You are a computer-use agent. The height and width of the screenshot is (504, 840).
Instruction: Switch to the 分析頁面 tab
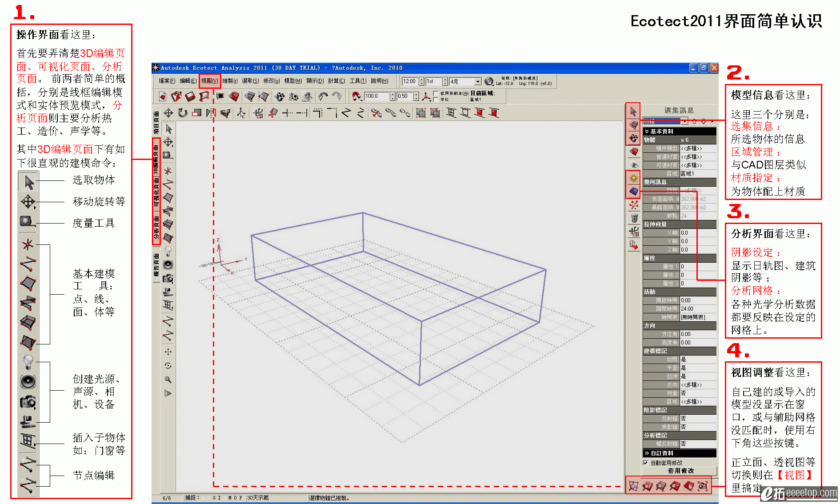click(156, 228)
